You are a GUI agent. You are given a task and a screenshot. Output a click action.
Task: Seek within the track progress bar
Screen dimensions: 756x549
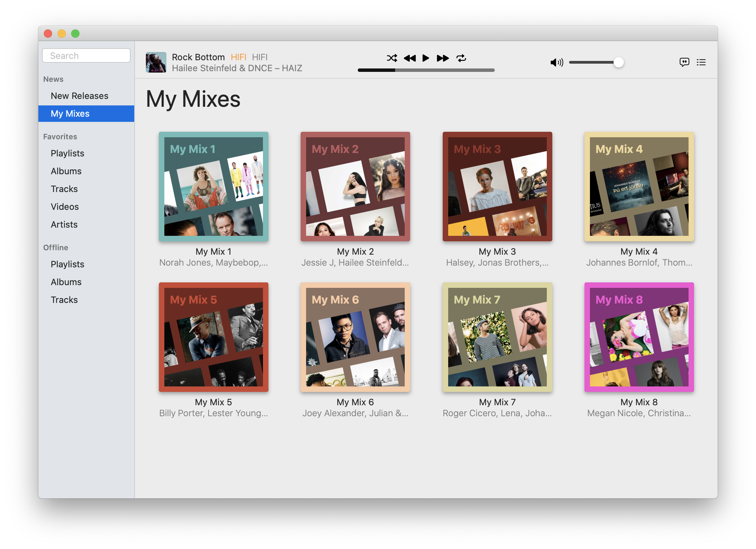click(426, 70)
